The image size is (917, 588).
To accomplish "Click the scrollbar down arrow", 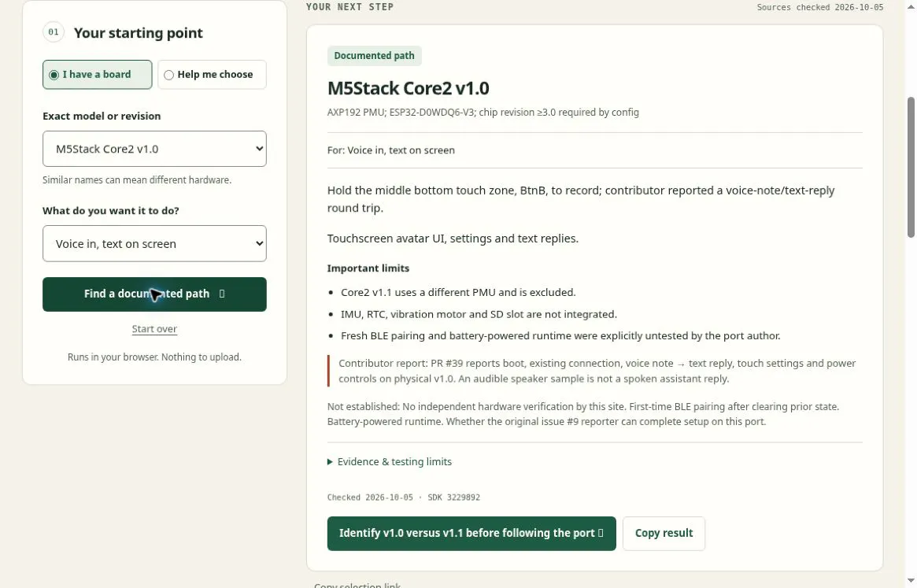I will click(911, 581).
